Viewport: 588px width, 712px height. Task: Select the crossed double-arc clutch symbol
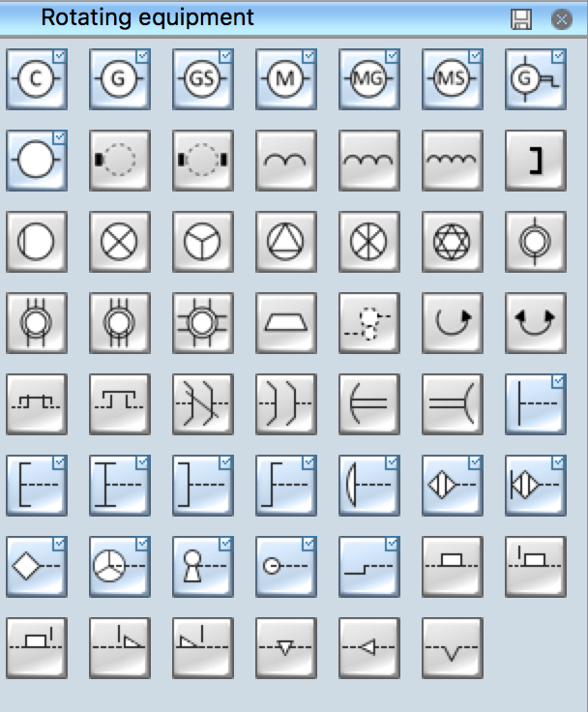coord(203,404)
